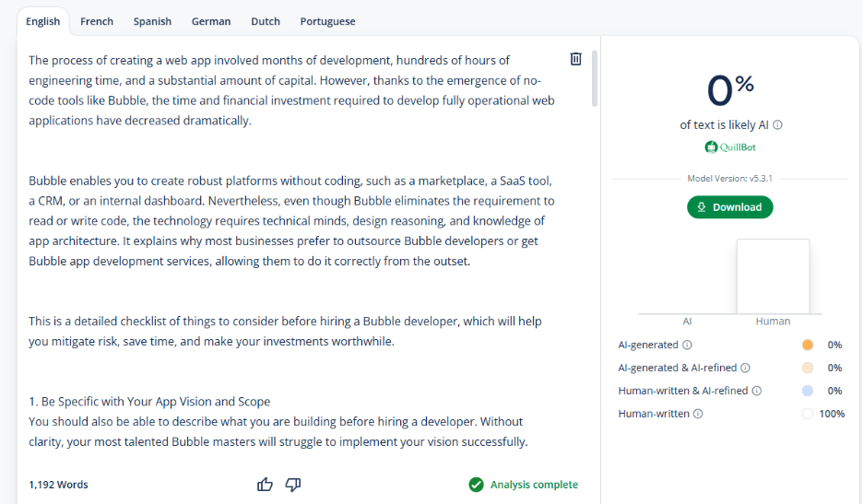Viewport: 863px width, 504px height.
Task: Click the '1,192 Words' count
Action: (x=58, y=485)
